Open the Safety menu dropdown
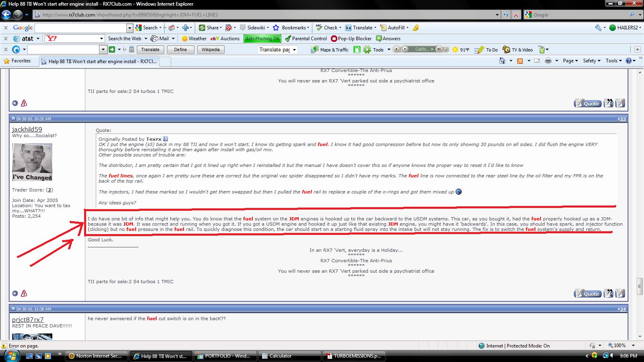Viewport: 644px width, 362px height. (592, 61)
